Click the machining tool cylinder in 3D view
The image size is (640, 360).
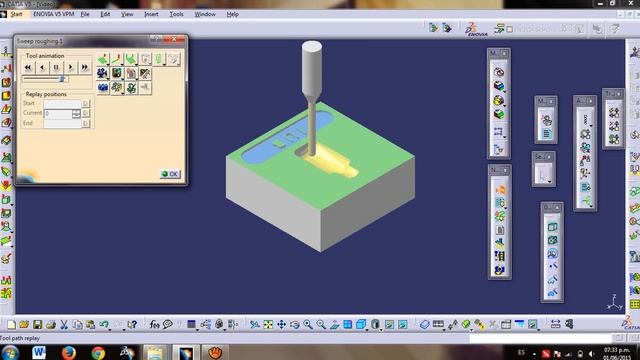(312, 69)
